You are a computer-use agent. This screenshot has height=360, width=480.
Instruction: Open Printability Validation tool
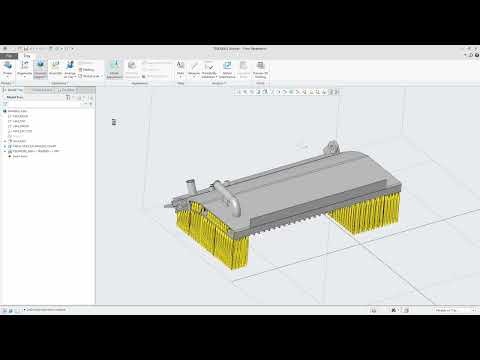(x=209, y=69)
